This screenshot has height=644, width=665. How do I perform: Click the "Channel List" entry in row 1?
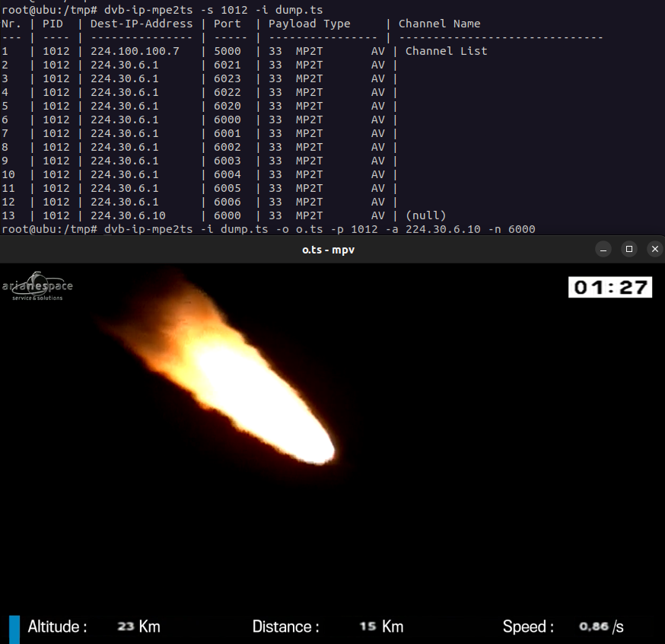(x=446, y=51)
